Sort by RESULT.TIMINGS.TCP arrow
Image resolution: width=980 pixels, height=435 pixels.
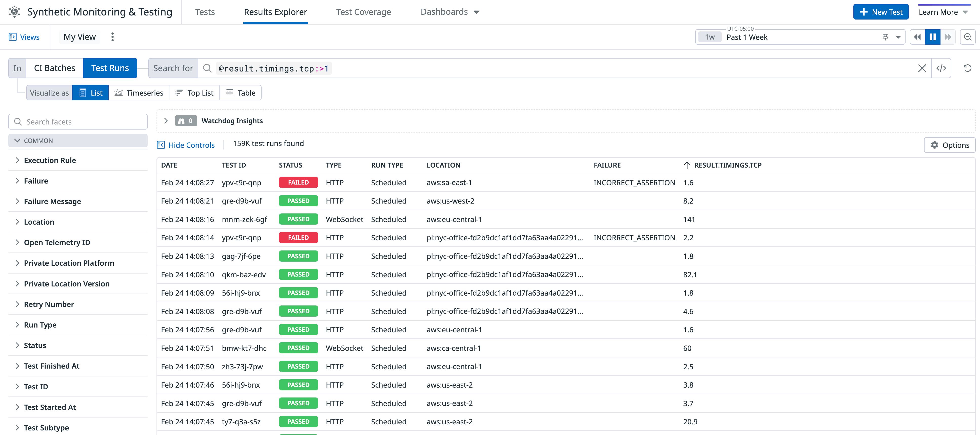687,165
